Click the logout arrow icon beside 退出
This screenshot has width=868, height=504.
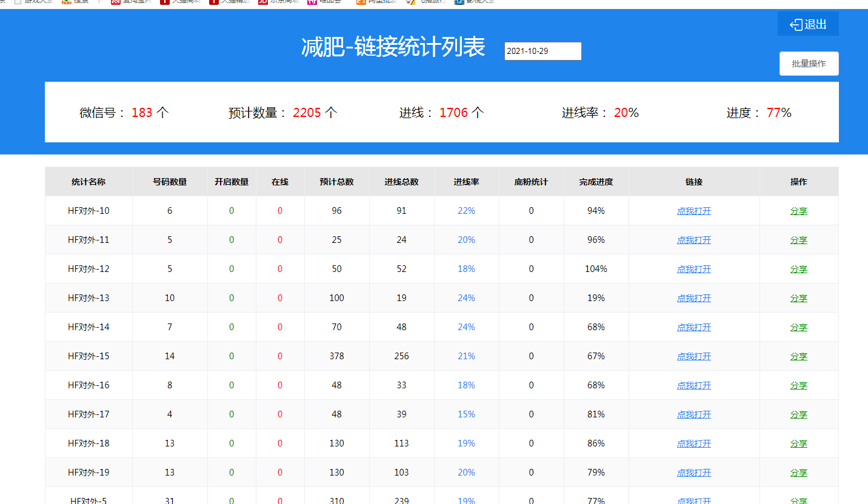tap(796, 25)
